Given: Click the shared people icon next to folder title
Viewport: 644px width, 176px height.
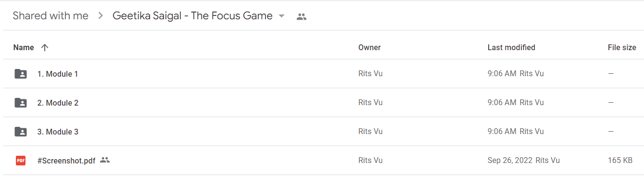Looking at the screenshot, I should pos(302,16).
